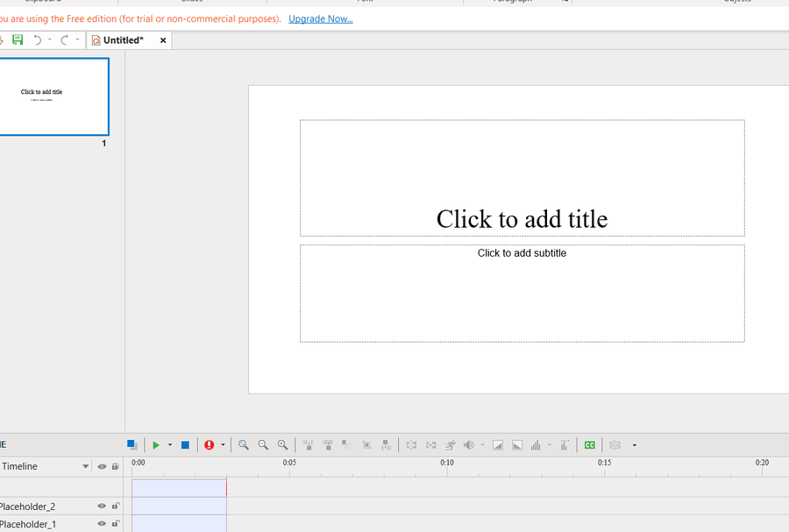Click the blue overlapping squares icon
Viewport: 789px width, 532px height.
coord(131,445)
